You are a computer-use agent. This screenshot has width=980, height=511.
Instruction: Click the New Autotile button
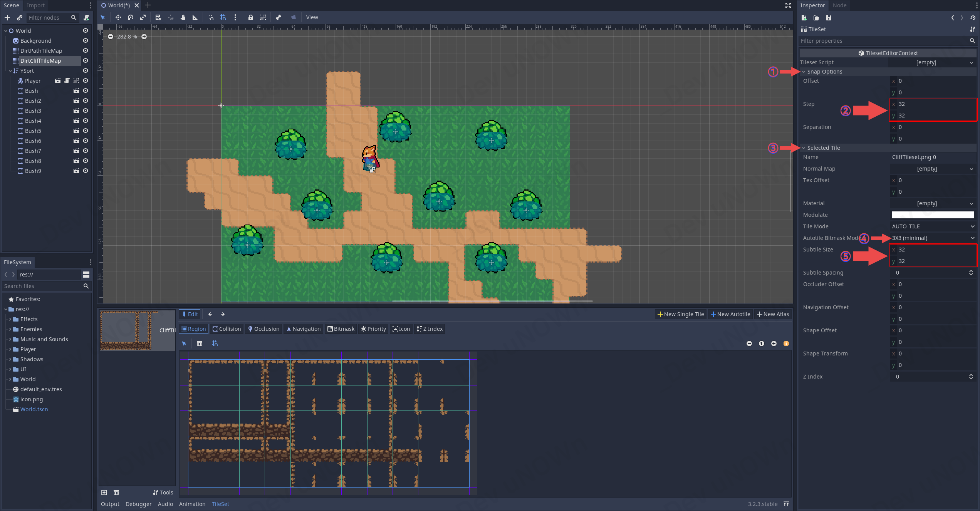click(x=730, y=314)
